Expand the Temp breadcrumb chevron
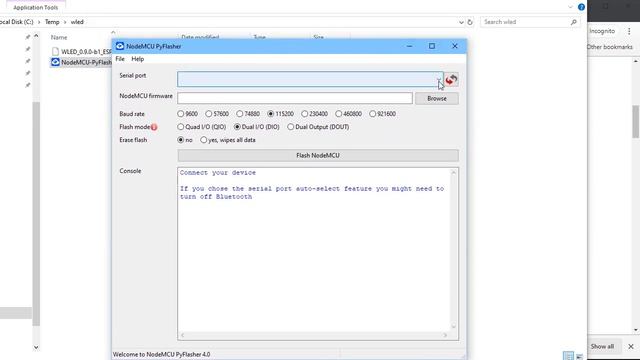Screen dimensions: 640x360 (x=65, y=22)
